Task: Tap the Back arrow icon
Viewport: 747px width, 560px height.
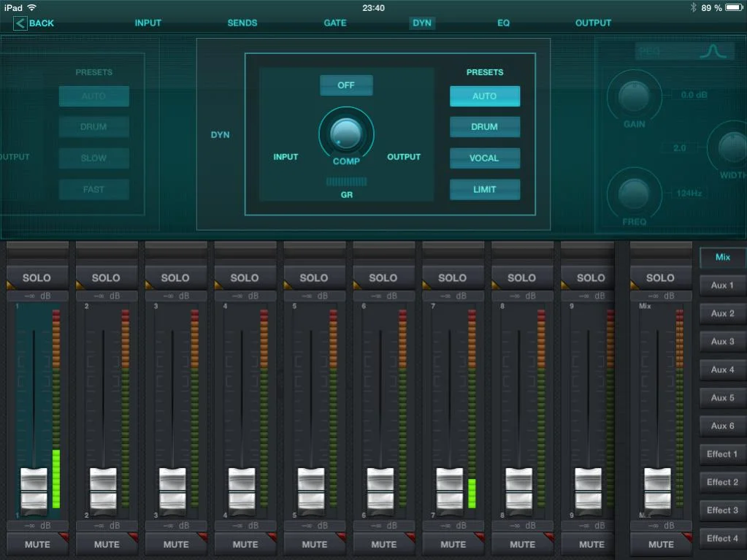Action: (x=20, y=23)
